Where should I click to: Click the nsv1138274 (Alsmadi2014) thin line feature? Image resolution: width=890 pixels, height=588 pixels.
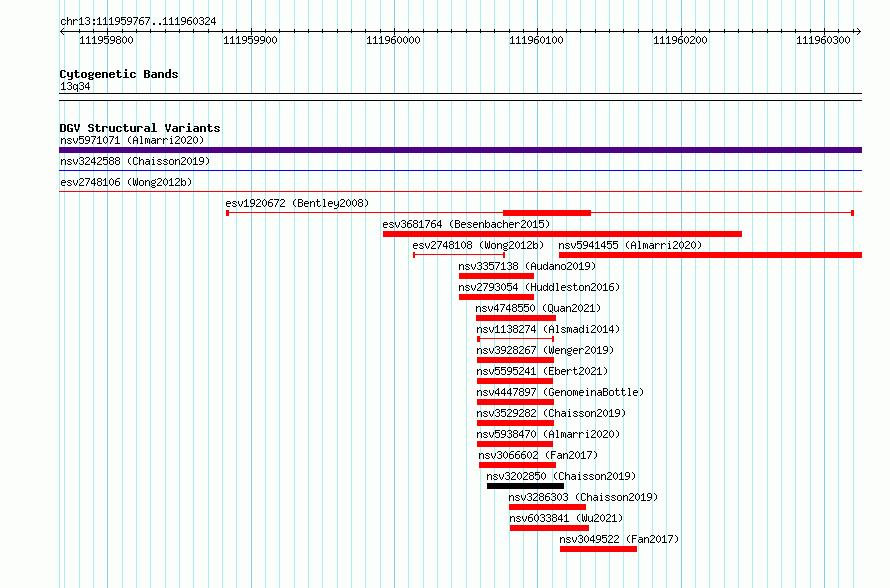(x=515, y=339)
